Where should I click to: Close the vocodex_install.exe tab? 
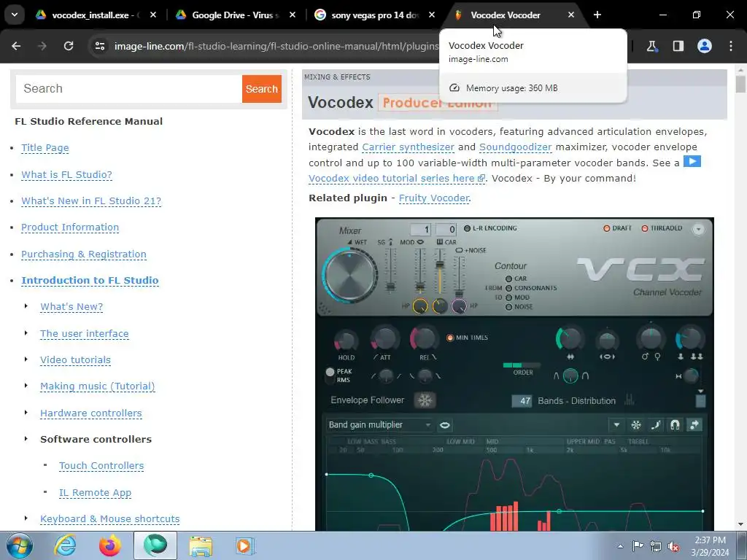[x=153, y=15]
